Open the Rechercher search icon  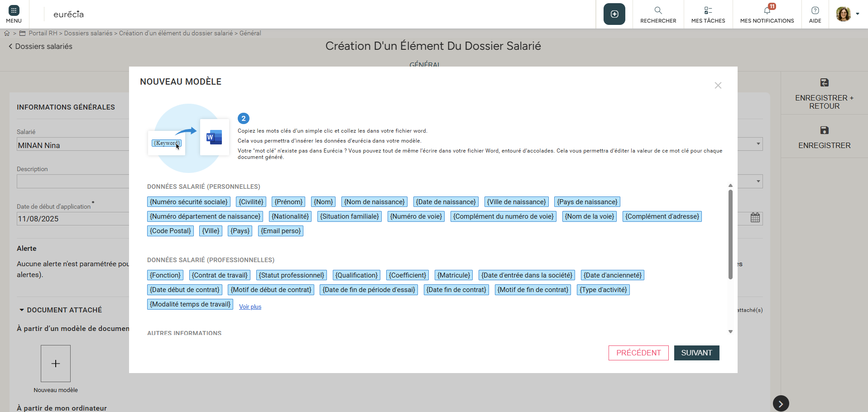tap(658, 10)
